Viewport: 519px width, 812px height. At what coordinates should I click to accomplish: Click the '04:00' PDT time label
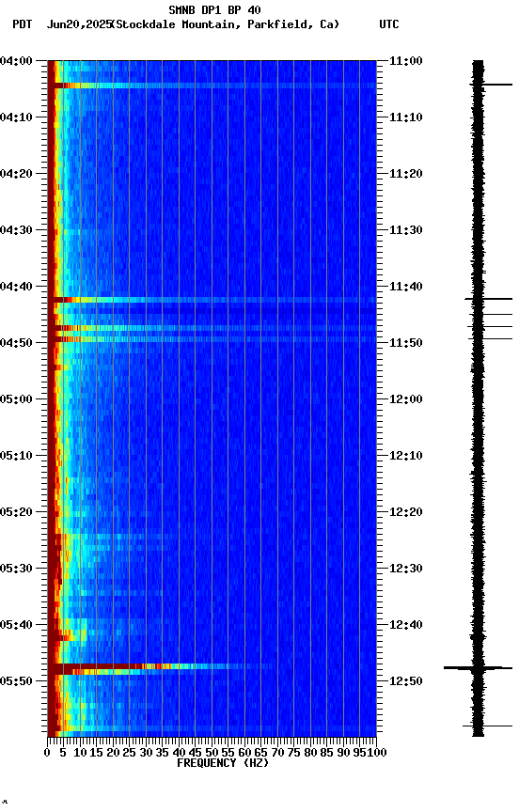coord(16,61)
